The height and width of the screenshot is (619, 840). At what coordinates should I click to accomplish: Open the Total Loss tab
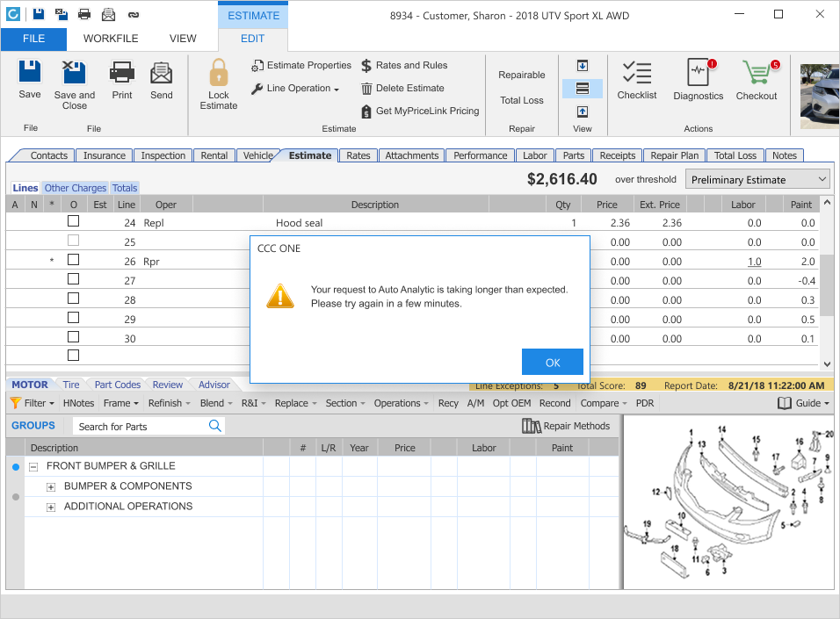735,155
